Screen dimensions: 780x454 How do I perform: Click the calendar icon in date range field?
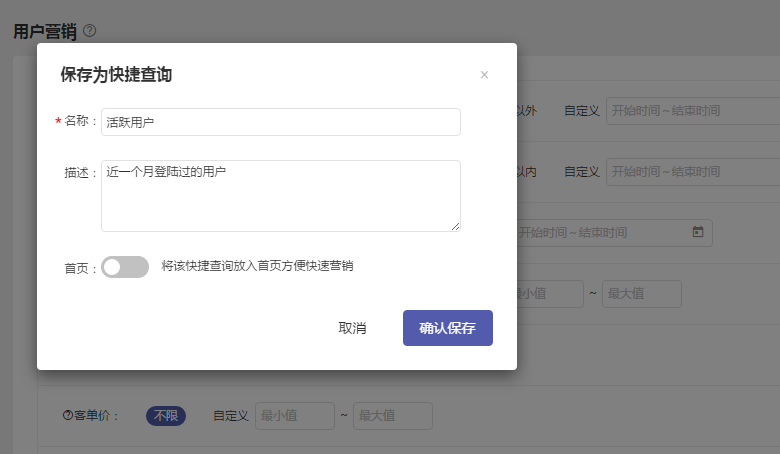(x=698, y=232)
